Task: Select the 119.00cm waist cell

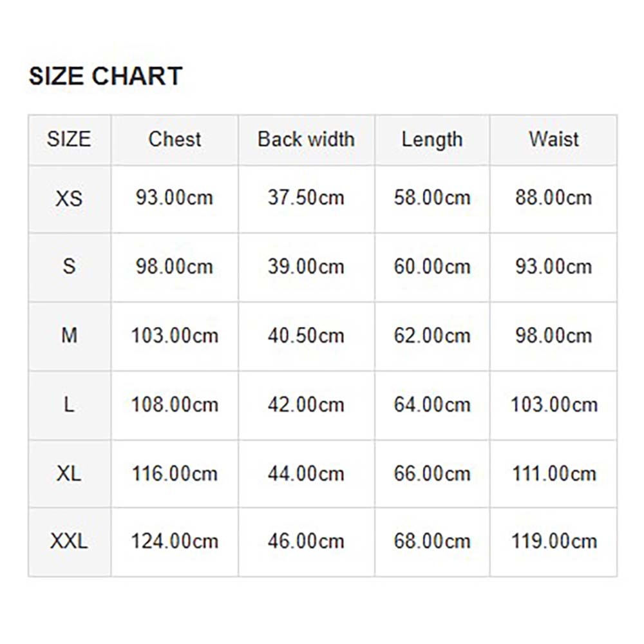Action: click(554, 542)
